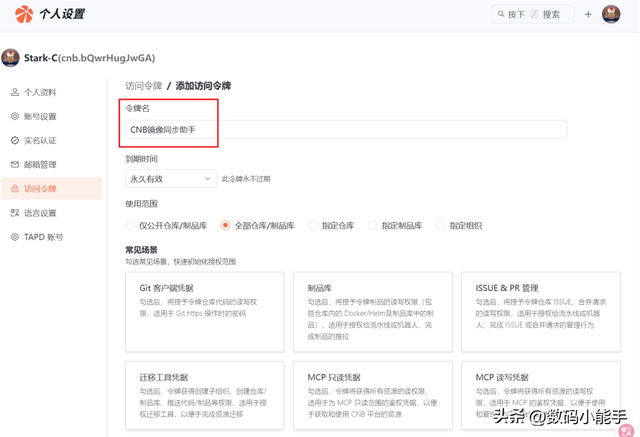
Task: Click the 邮箱管理 envelope icon
Action: (x=15, y=164)
